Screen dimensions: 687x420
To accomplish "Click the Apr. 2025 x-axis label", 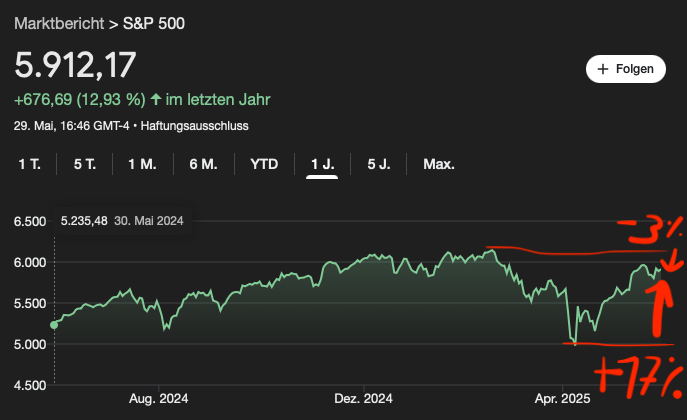I will (x=563, y=399).
